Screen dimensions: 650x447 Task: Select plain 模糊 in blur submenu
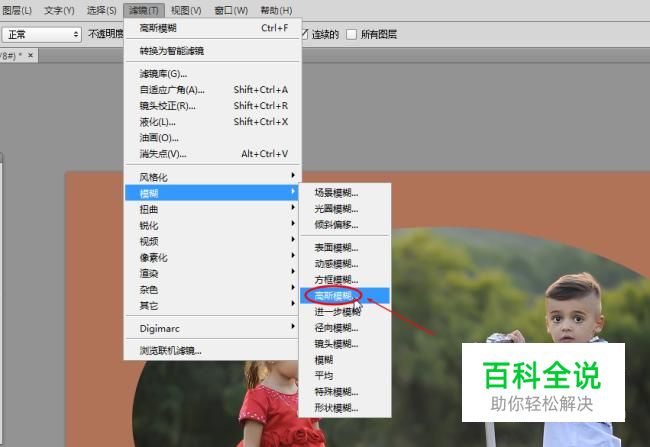[x=344, y=360]
